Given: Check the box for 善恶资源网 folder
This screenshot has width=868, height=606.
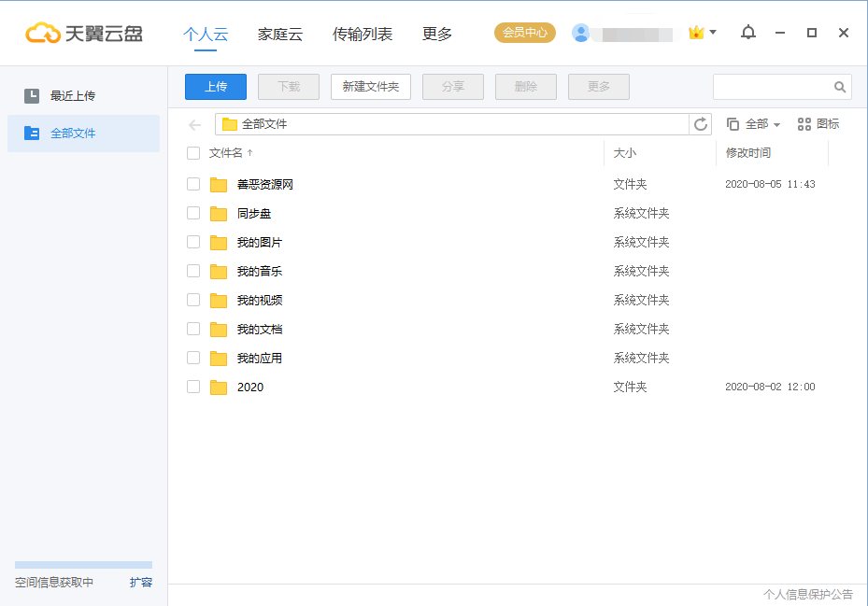Looking at the screenshot, I should pos(193,184).
